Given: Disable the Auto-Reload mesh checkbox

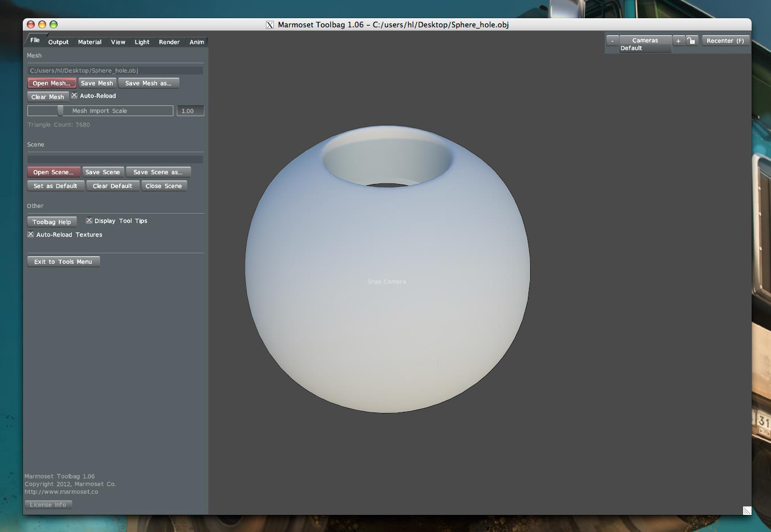Looking at the screenshot, I should [x=74, y=96].
